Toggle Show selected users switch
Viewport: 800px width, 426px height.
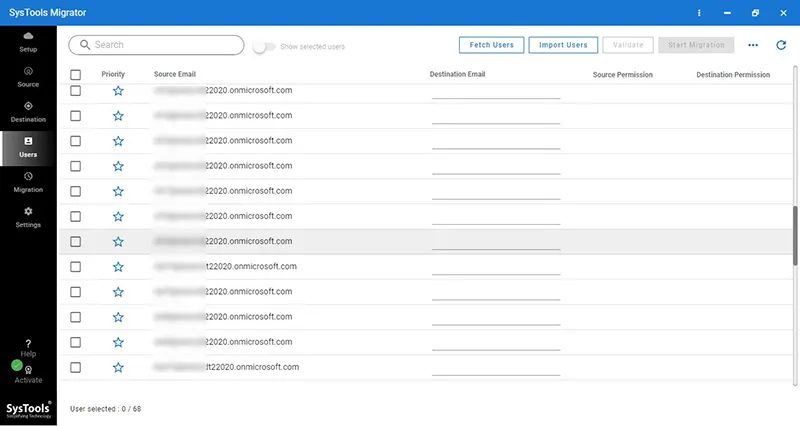[264, 47]
